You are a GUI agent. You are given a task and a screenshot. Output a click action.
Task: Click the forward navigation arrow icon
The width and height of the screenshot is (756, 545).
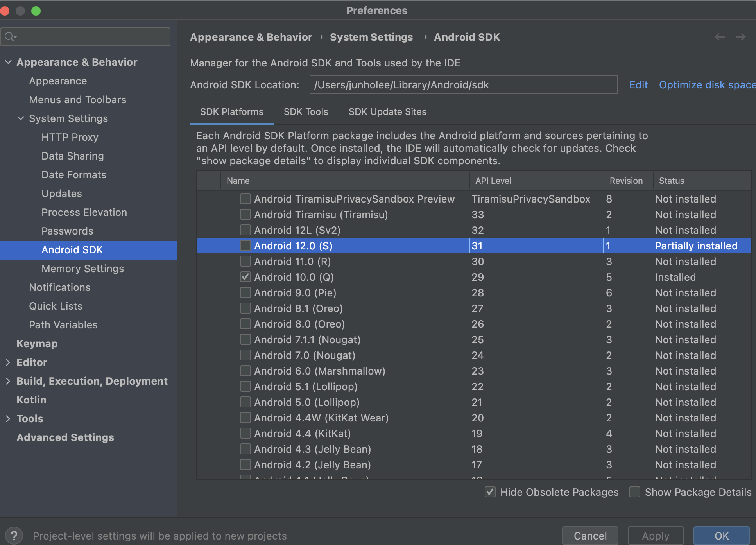point(740,37)
